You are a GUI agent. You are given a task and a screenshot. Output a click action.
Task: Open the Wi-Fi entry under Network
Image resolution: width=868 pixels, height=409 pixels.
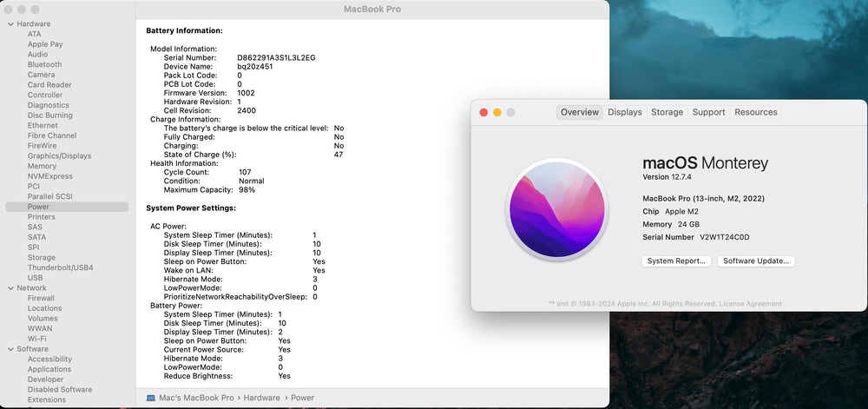37,339
